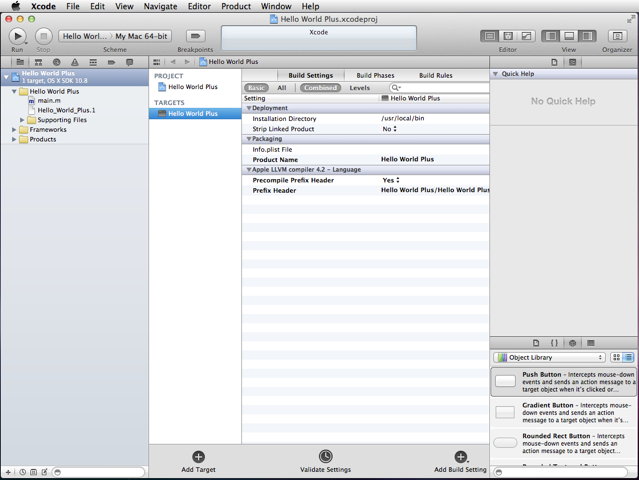The width and height of the screenshot is (639, 480).
Task: Show the Search navigator
Action: [57, 62]
